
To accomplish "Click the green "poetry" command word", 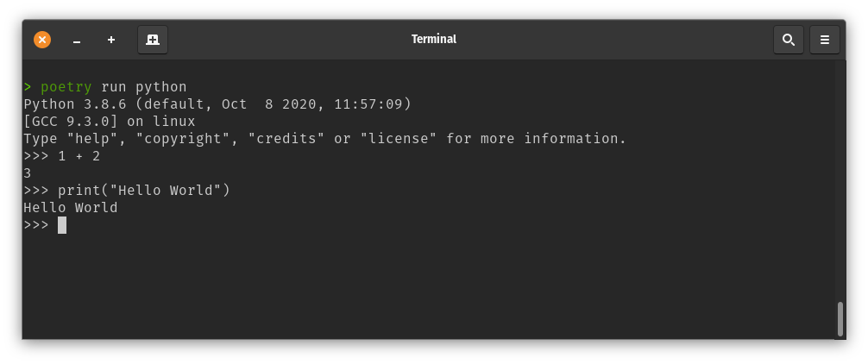I will (x=66, y=87).
